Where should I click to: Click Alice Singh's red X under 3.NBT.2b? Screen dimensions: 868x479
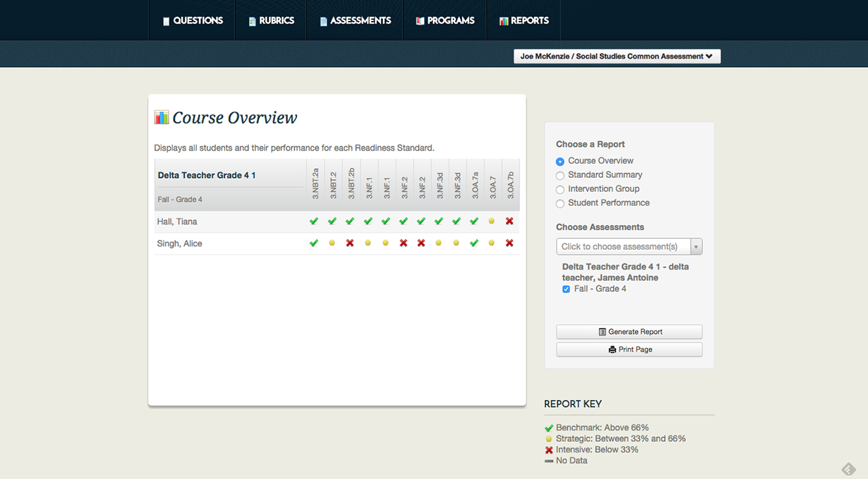coord(350,243)
